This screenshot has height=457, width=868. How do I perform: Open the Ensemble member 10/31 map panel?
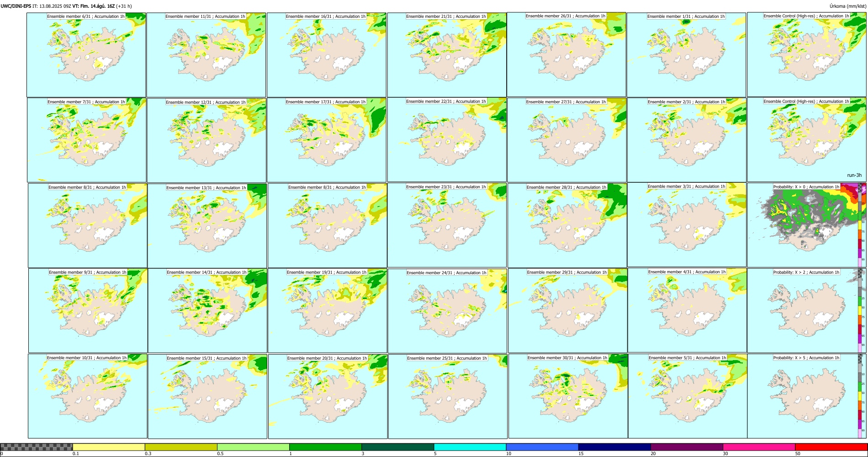[88, 396]
